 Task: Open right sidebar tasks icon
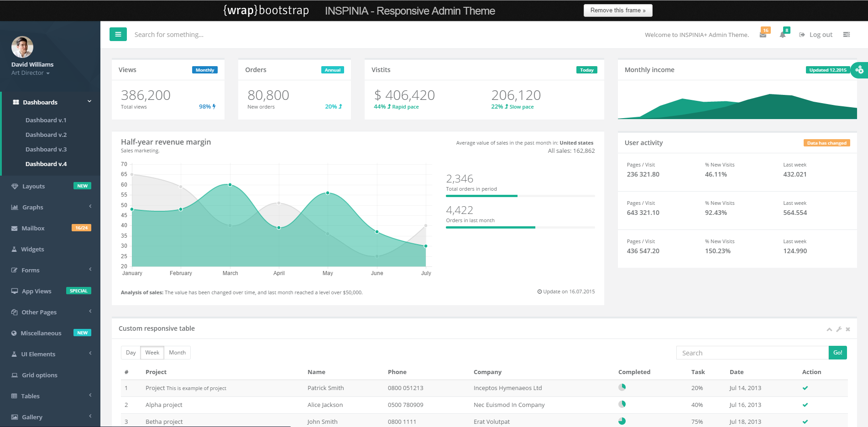tap(847, 35)
